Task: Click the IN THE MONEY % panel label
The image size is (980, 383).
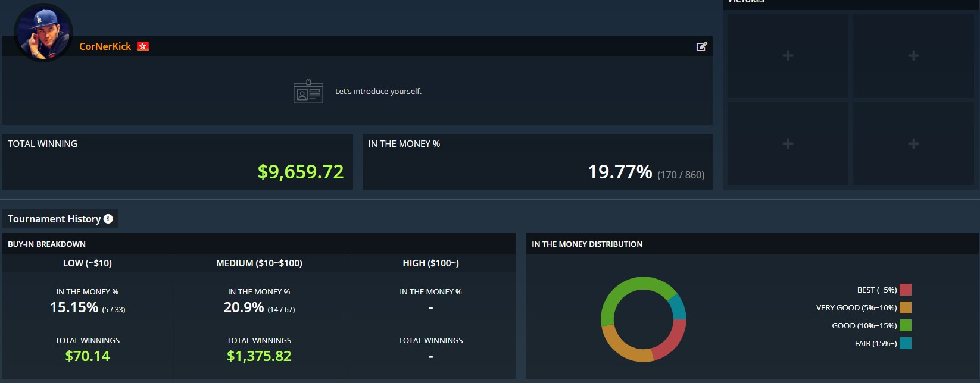Action: click(404, 144)
